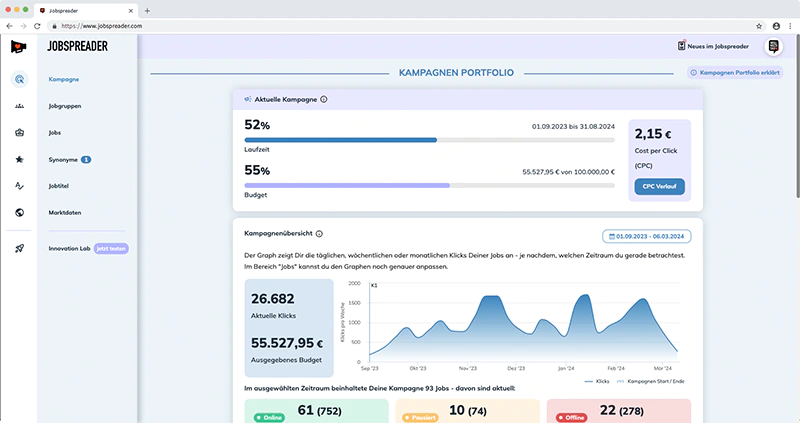This screenshot has height=423, width=800.
Task: Click the site padlock icon in address bar
Action: pyautogui.click(x=55, y=26)
